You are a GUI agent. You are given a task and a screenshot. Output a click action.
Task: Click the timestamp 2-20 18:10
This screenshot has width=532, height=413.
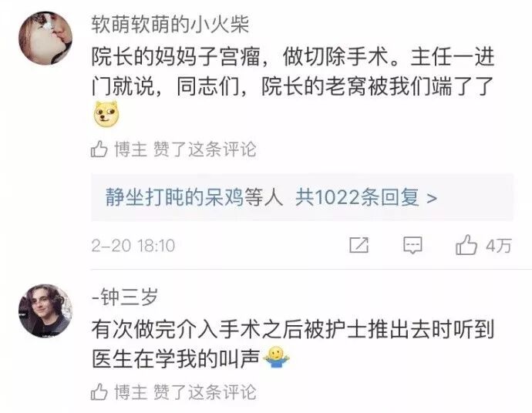click(x=133, y=246)
